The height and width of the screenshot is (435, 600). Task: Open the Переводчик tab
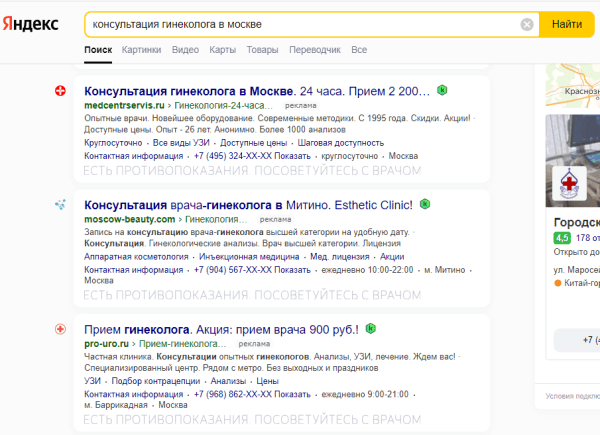315,50
